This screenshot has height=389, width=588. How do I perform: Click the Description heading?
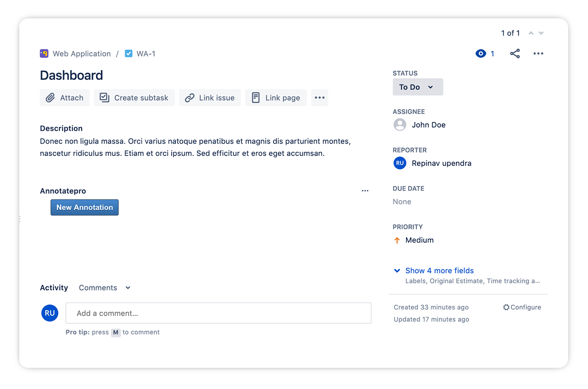61,128
